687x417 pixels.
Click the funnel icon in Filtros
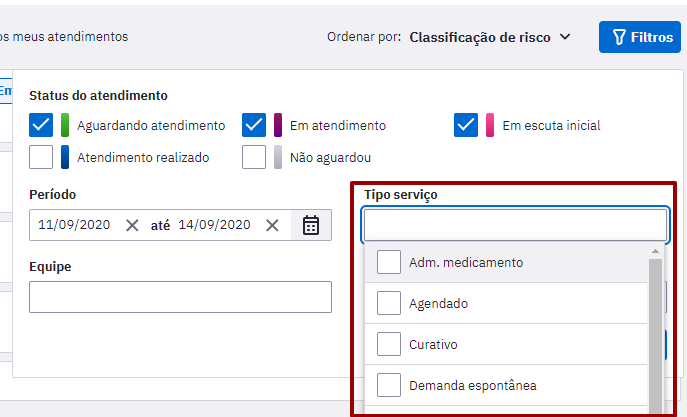(x=619, y=37)
